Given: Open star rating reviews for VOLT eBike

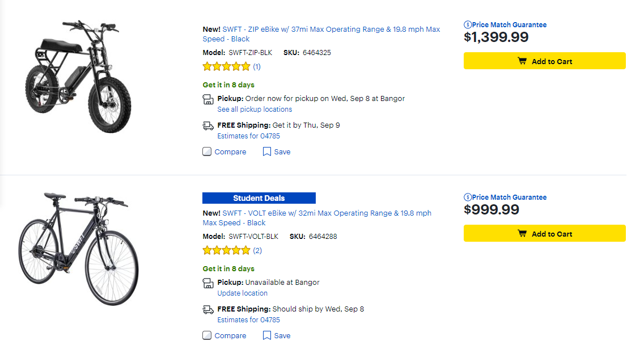Looking at the screenshot, I should tap(226, 250).
